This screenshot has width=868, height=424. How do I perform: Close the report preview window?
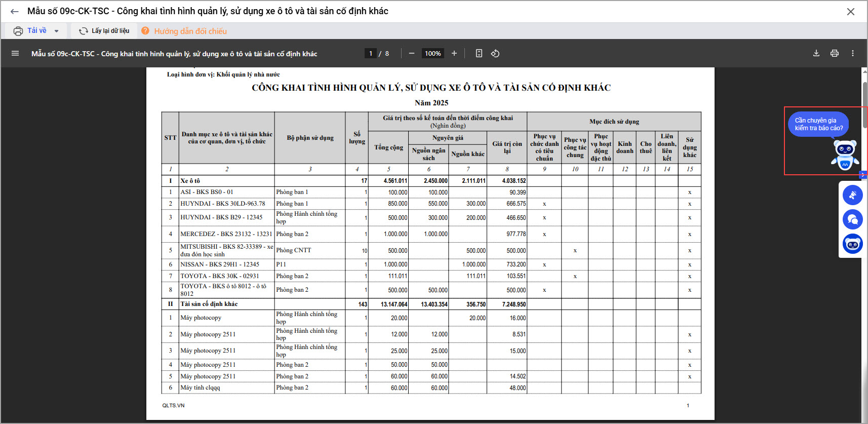coord(851,12)
